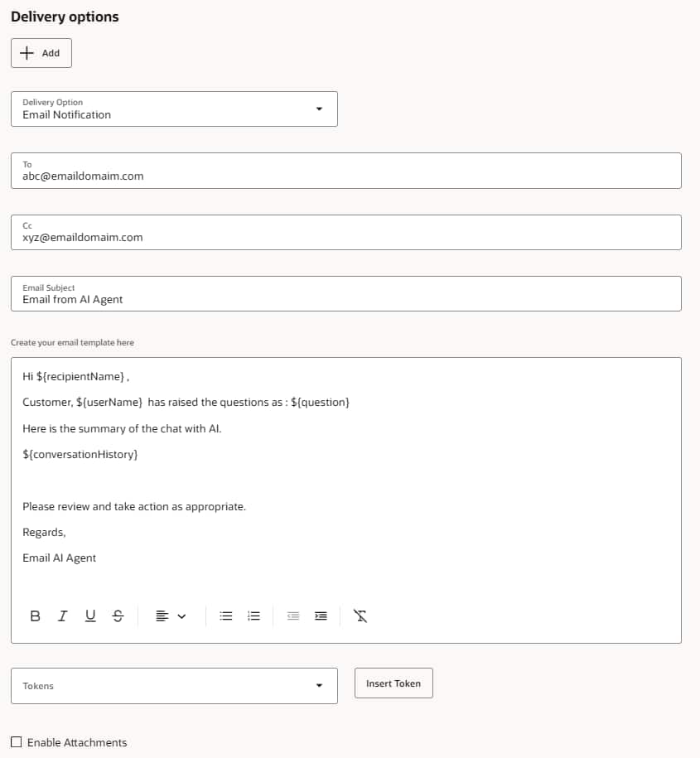Clear text formatting in editor
This screenshot has width=700, height=758.
click(360, 616)
